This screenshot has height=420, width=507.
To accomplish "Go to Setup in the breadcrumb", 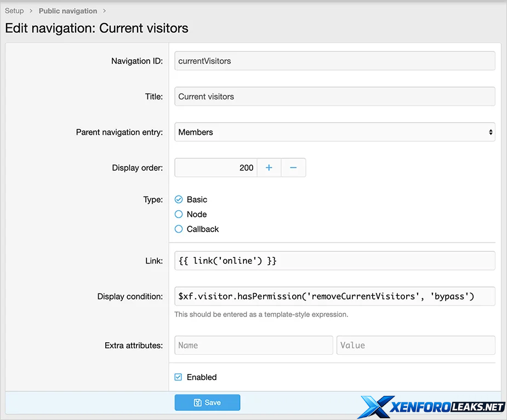I will pyautogui.click(x=14, y=11).
